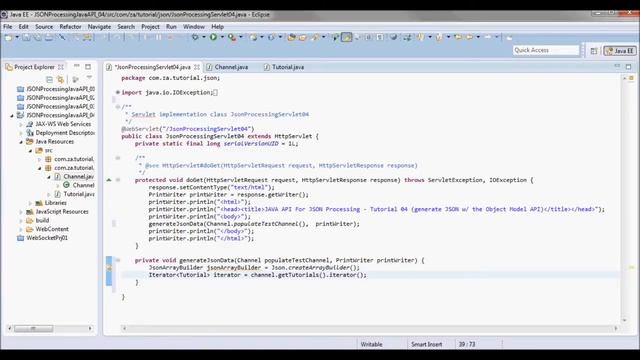The width and height of the screenshot is (640, 360).
Task: Click the Eclipse icon in the title bar
Action: click(4, 15)
